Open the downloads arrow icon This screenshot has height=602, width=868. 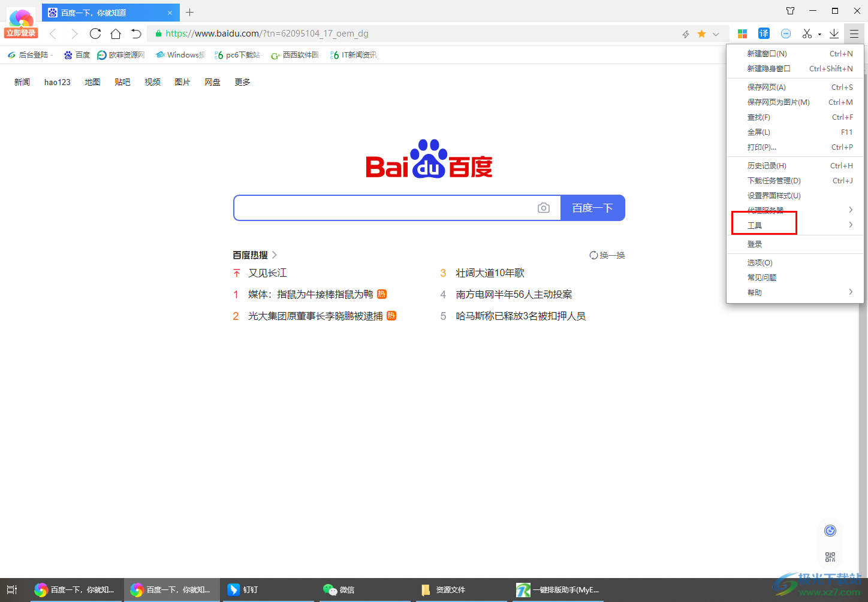coord(834,34)
